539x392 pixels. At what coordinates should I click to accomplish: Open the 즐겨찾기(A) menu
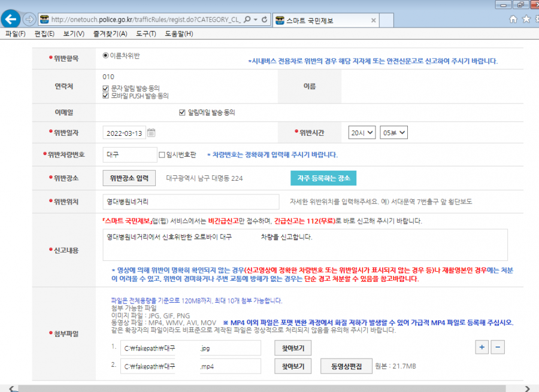tap(110, 34)
